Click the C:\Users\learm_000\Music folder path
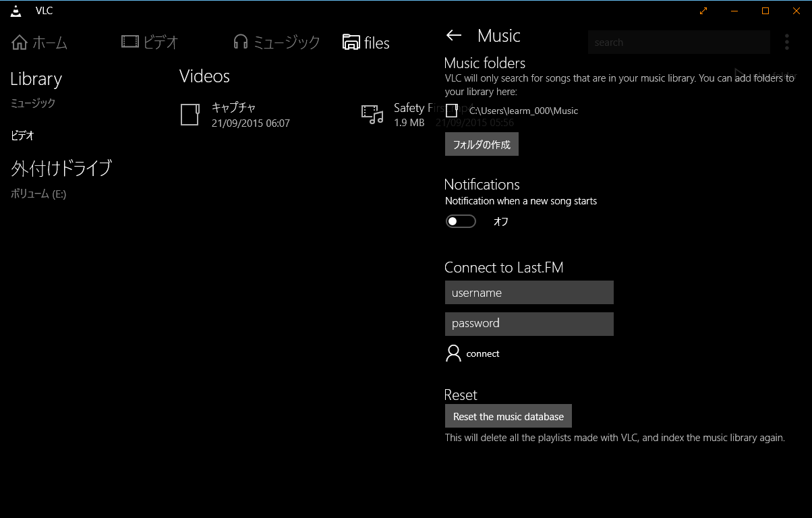 (524, 111)
